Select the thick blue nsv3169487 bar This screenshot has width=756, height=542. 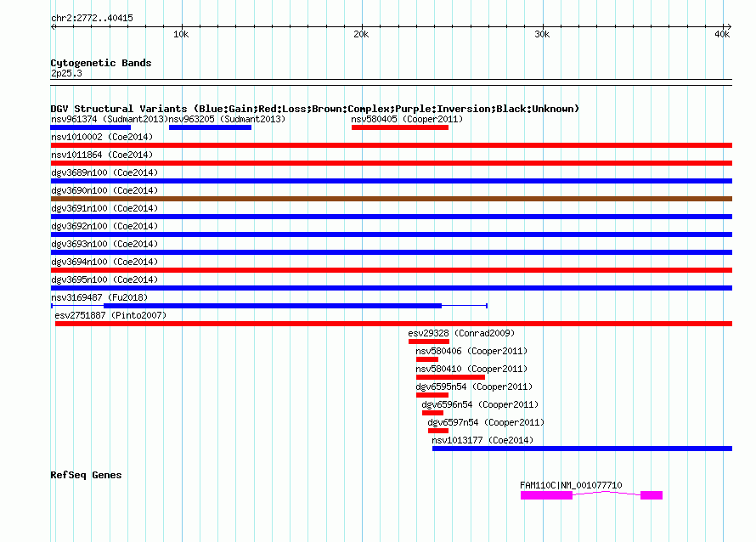click(x=273, y=306)
